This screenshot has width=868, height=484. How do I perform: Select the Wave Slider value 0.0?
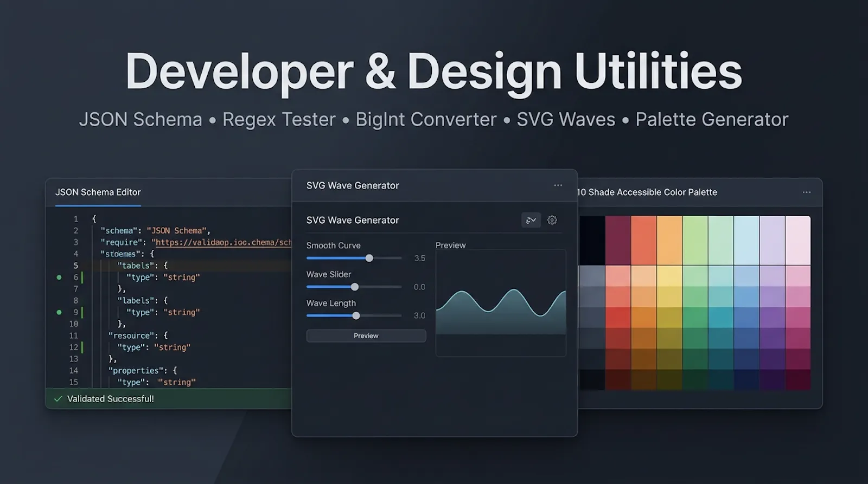pos(420,287)
